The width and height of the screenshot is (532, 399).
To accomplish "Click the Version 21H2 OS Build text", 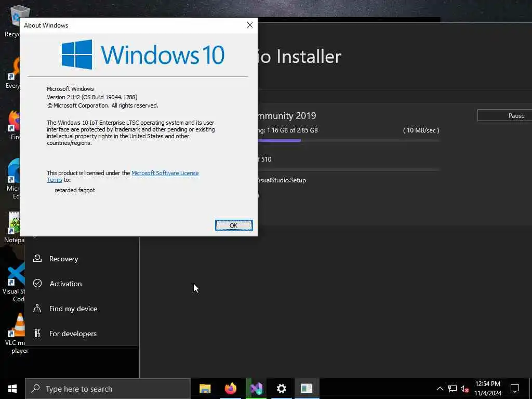I will tap(92, 97).
